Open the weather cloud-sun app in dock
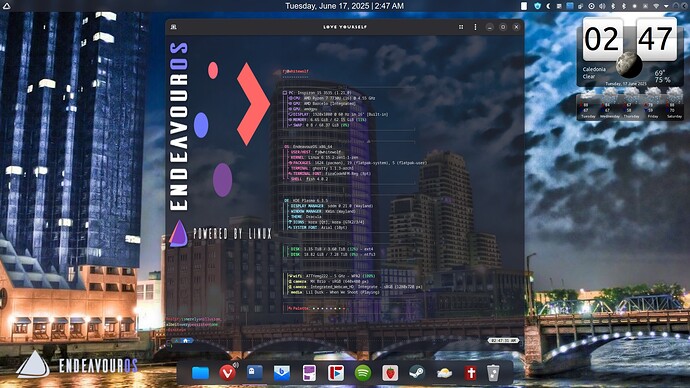The image size is (690, 388). coord(444,373)
